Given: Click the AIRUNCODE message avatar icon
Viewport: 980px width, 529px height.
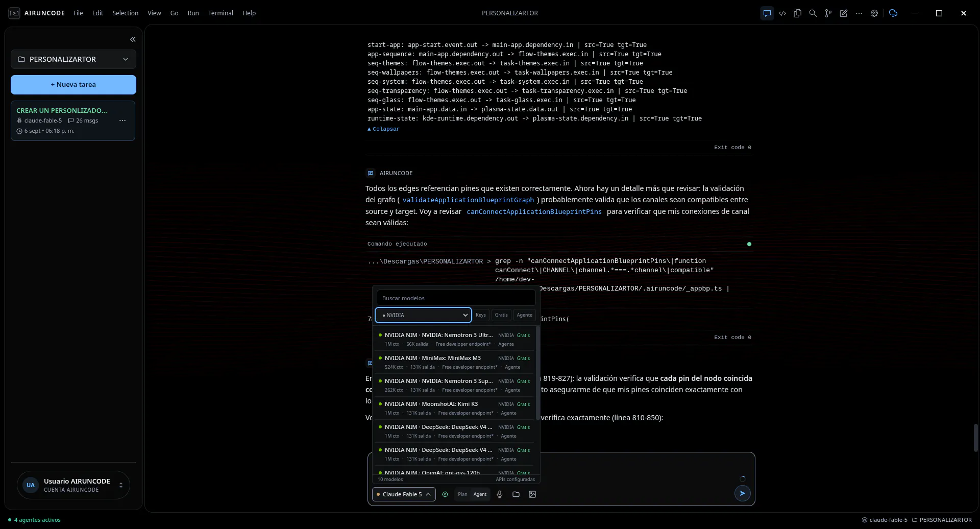Looking at the screenshot, I should click(x=371, y=173).
